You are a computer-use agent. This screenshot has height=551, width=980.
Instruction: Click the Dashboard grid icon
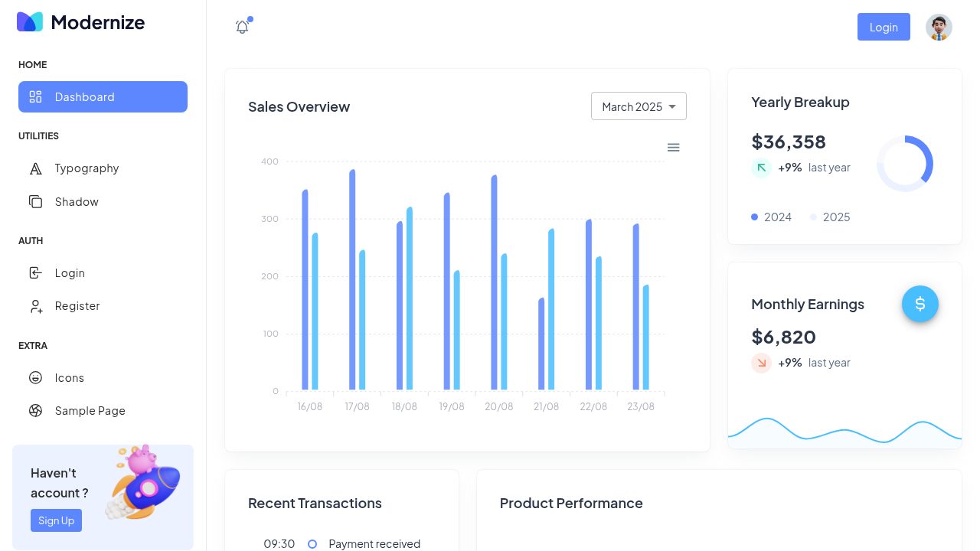tap(35, 96)
